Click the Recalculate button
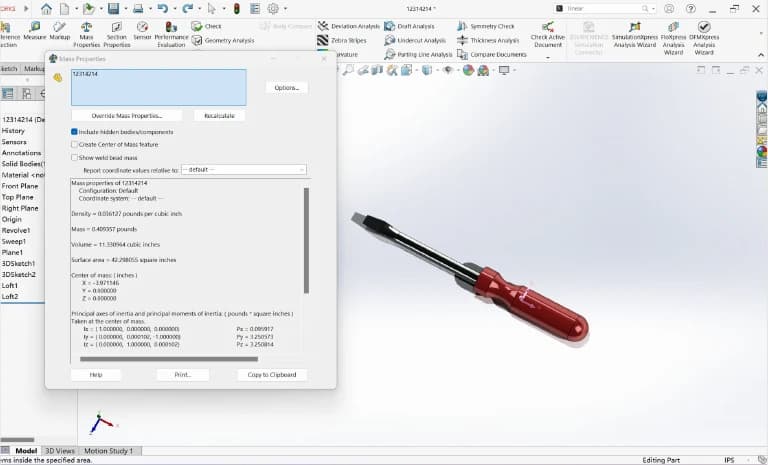This screenshot has width=768, height=465. pyautogui.click(x=219, y=116)
